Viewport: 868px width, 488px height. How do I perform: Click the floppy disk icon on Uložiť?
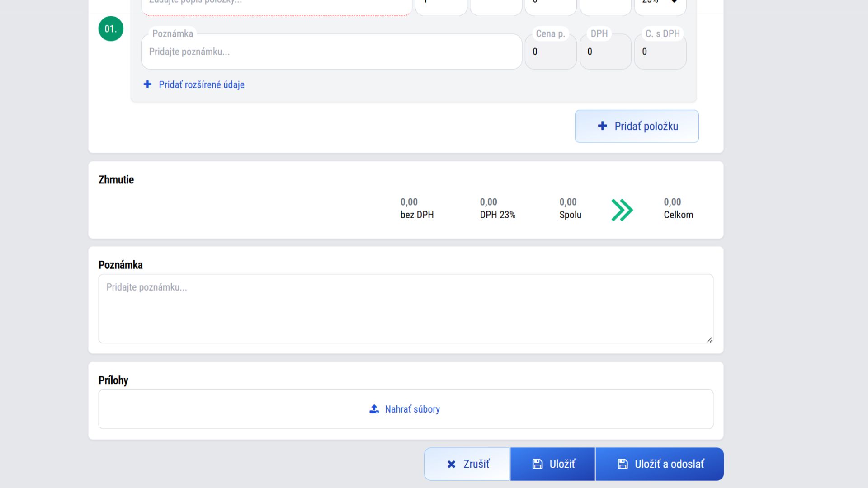pos(537,464)
